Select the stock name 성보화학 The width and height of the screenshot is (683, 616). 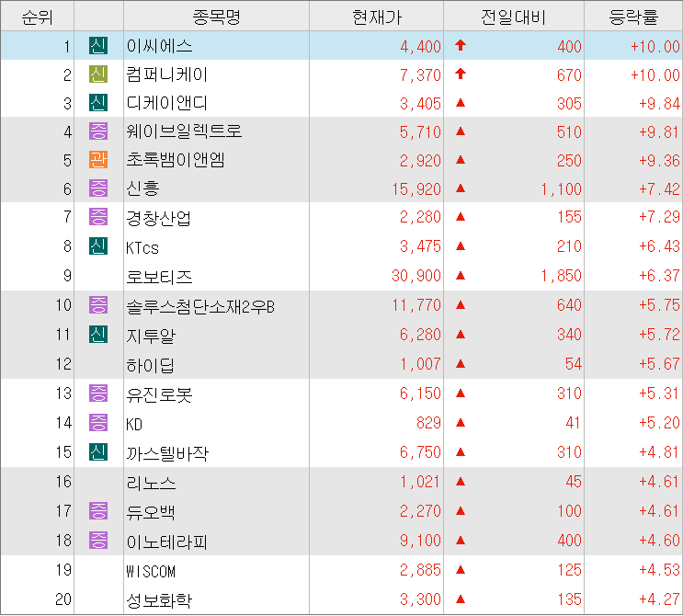click(159, 599)
